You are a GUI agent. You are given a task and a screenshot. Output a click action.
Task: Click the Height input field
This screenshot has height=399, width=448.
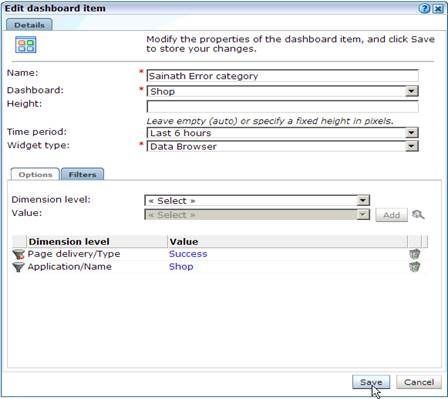click(283, 106)
